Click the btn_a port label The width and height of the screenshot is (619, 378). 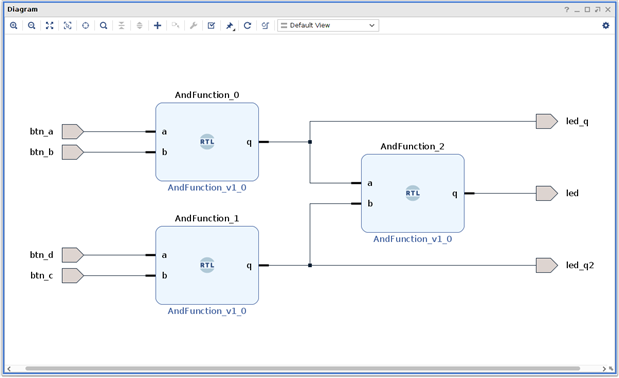(41, 132)
